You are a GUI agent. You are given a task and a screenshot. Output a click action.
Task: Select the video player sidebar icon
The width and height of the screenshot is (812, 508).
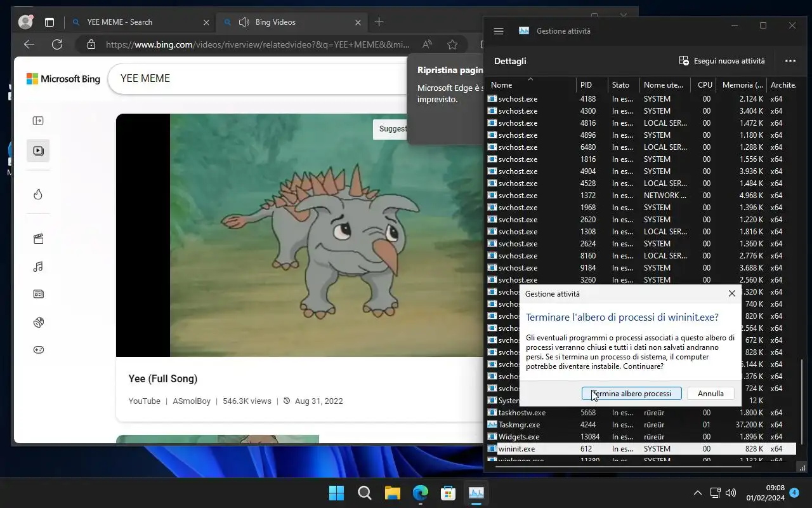(x=38, y=150)
